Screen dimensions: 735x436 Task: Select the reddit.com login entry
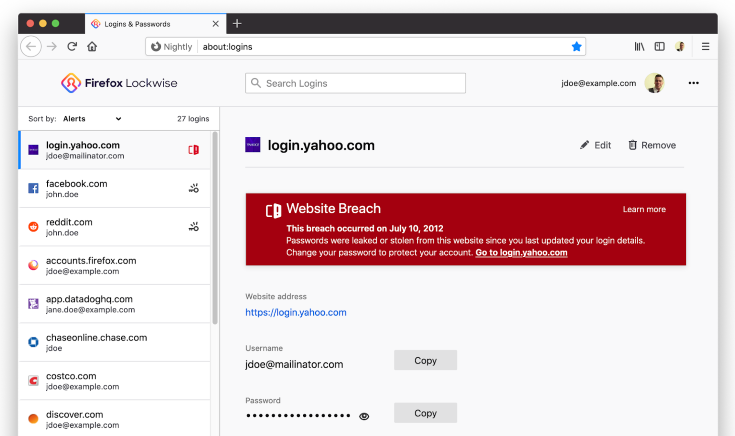pos(114,227)
